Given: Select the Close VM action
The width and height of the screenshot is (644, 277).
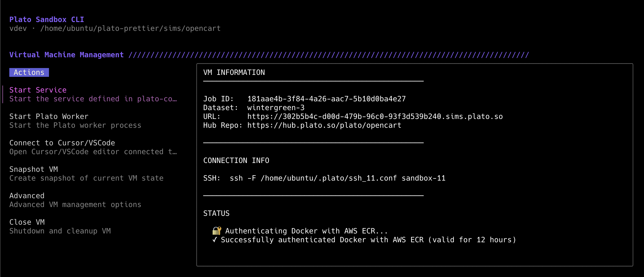Looking at the screenshot, I should 27,222.
